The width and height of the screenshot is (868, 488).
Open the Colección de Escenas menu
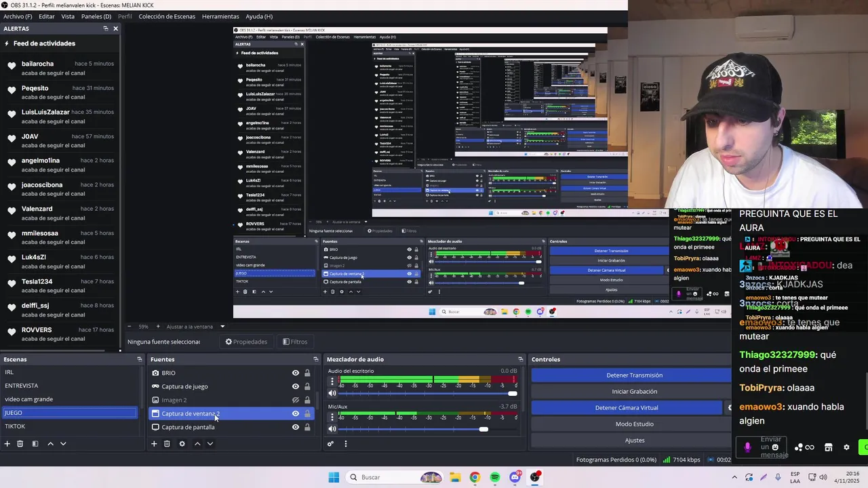(167, 16)
